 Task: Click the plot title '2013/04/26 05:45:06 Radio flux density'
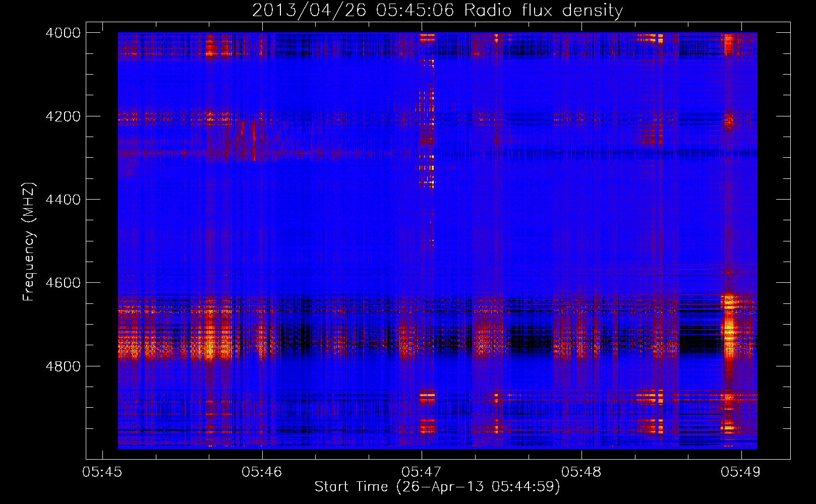[x=437, y=10]
